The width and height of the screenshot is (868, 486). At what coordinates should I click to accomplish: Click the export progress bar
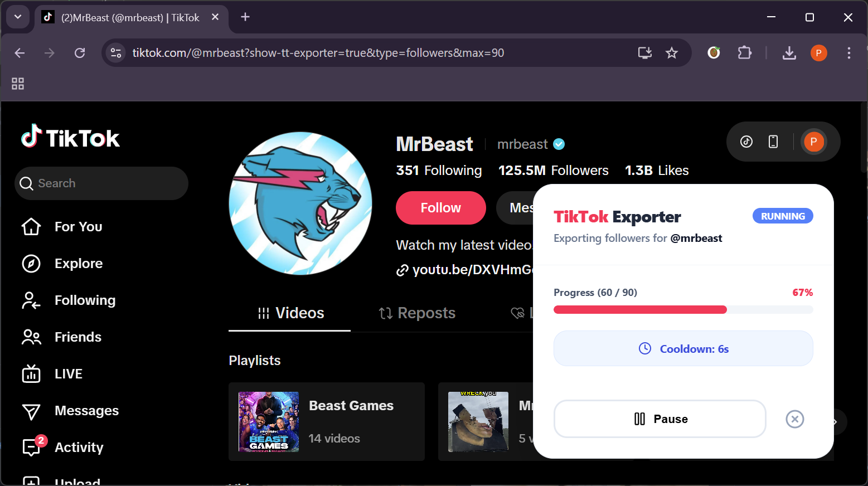[x=683, y=310]
